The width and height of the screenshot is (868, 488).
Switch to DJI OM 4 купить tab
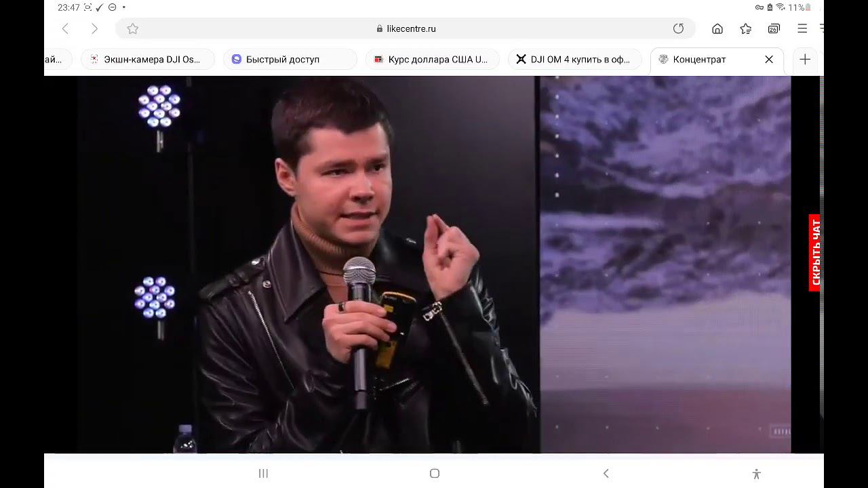(x=575, y=59)
